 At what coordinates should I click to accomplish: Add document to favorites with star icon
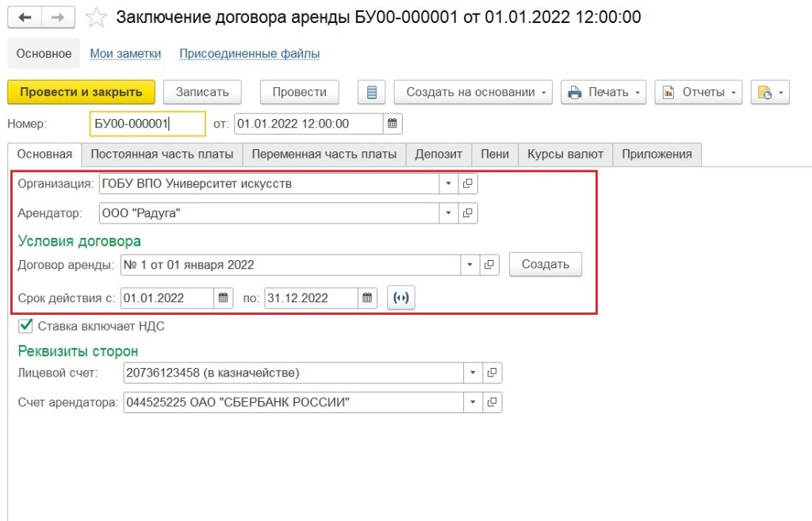(95, 17)
